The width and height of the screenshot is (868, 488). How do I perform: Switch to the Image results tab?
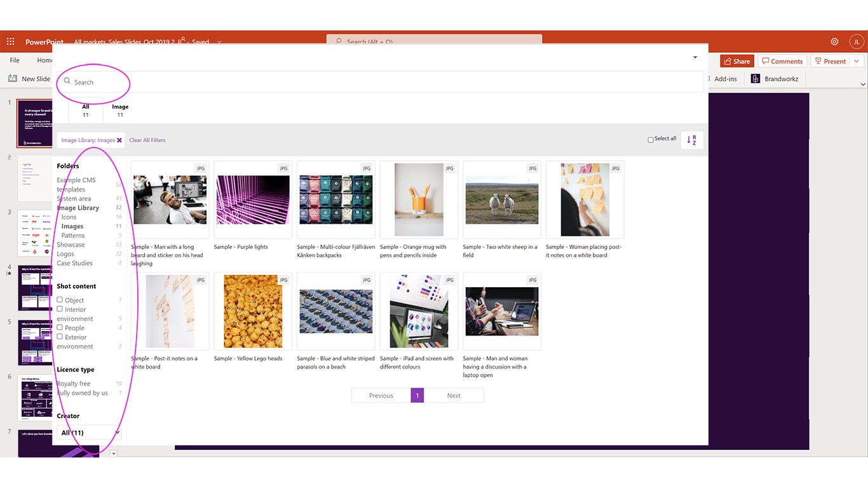120,111
